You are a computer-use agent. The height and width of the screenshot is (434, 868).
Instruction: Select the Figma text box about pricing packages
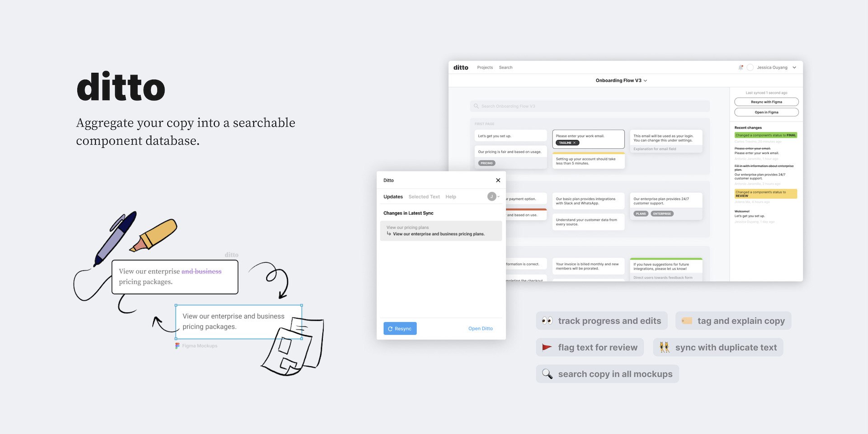pyautogui.click(x=239, y=322)
